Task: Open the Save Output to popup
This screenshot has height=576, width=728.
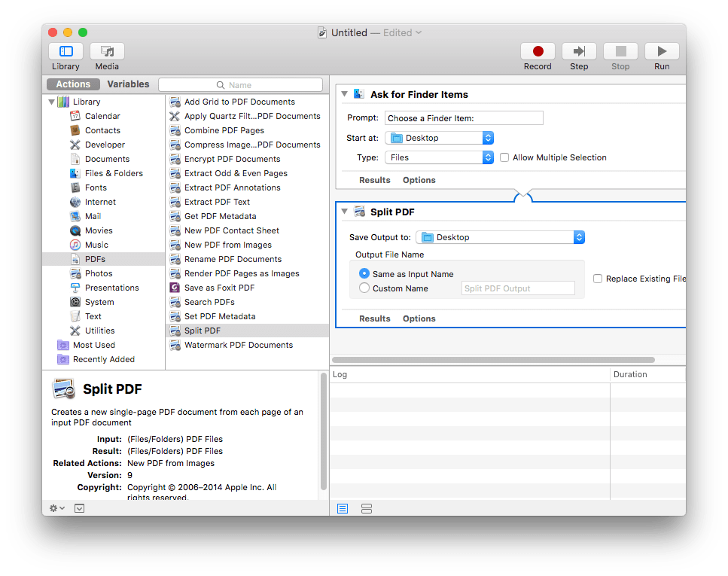Action: pos(500,236)
